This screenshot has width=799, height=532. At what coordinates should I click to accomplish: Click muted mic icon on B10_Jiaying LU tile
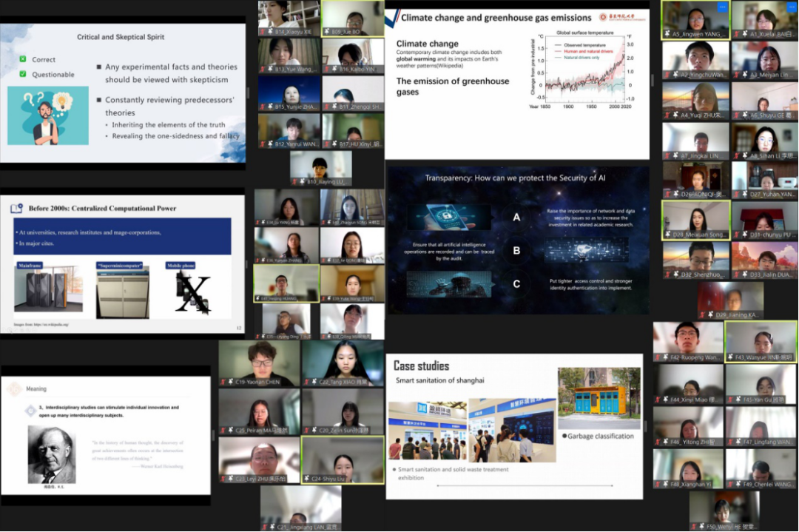[x=294, y=181]
